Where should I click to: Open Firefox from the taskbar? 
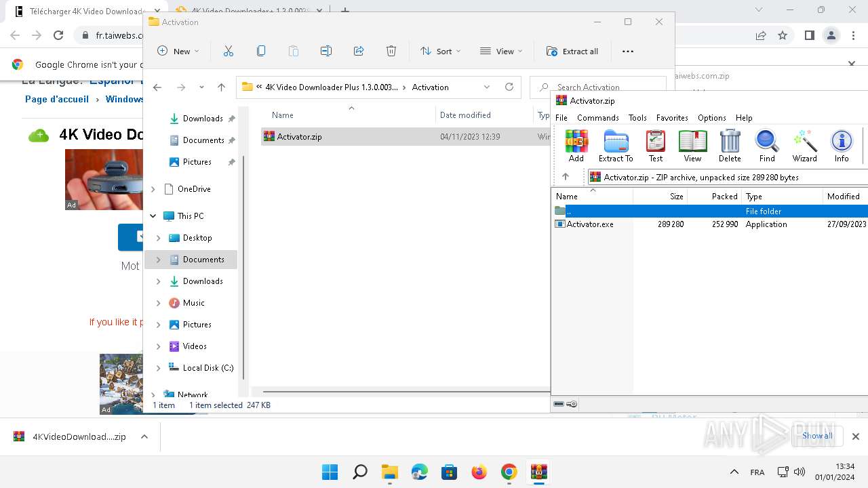pyautogui.click(x=479, y=472)
